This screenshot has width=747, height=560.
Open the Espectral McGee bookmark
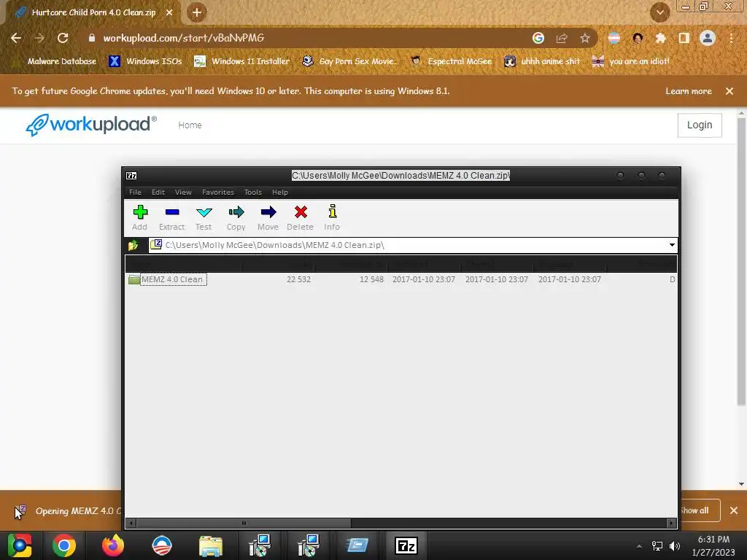pos(452,61)
